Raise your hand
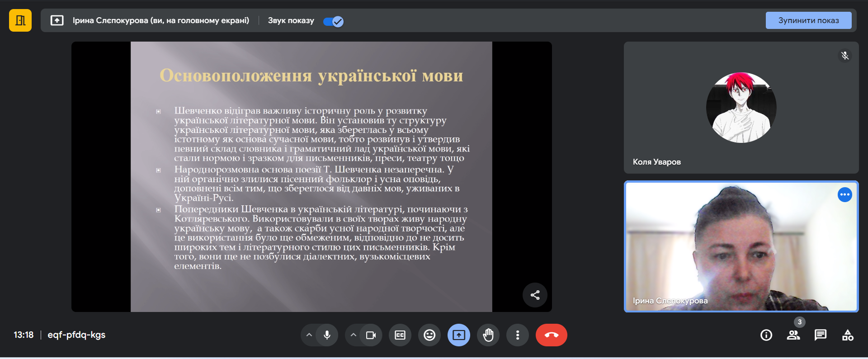 click(x=488, y=335)
